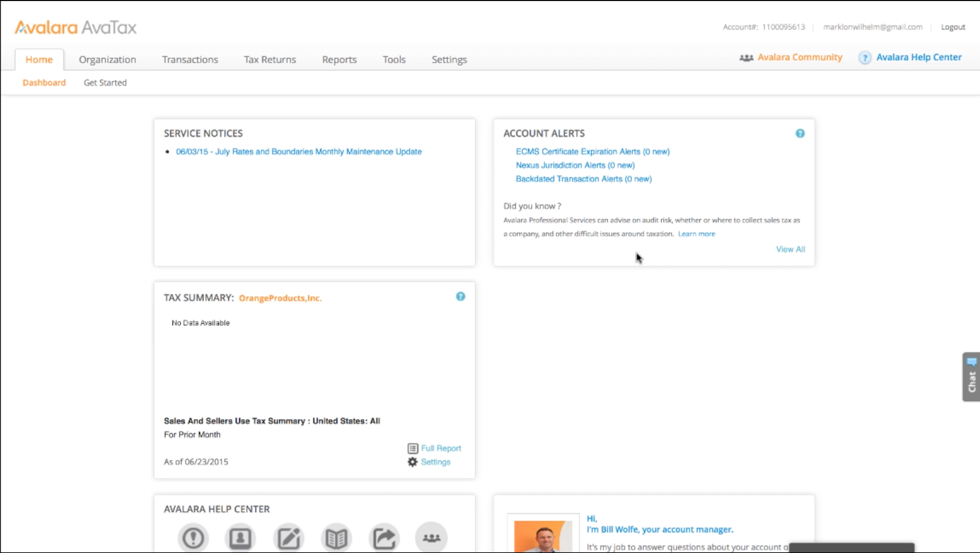Open the Reports tab
The image size is (980, 553).
[339, 59]
